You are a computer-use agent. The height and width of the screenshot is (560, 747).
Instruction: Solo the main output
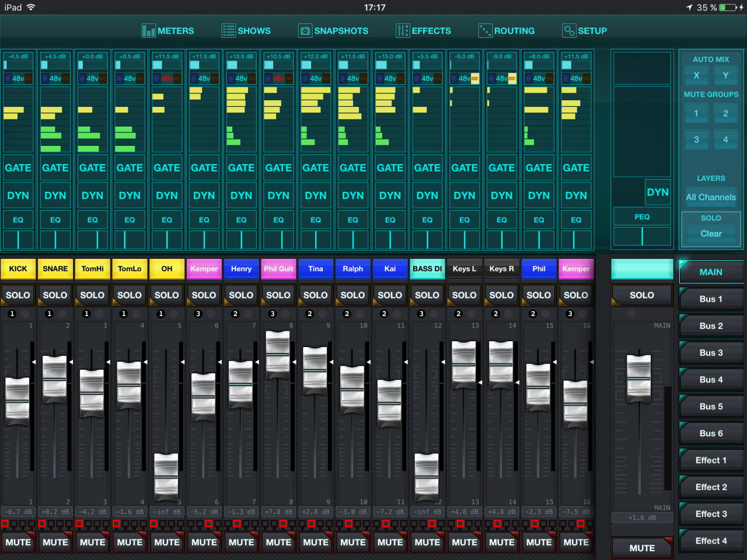click(x=642, y=295)
